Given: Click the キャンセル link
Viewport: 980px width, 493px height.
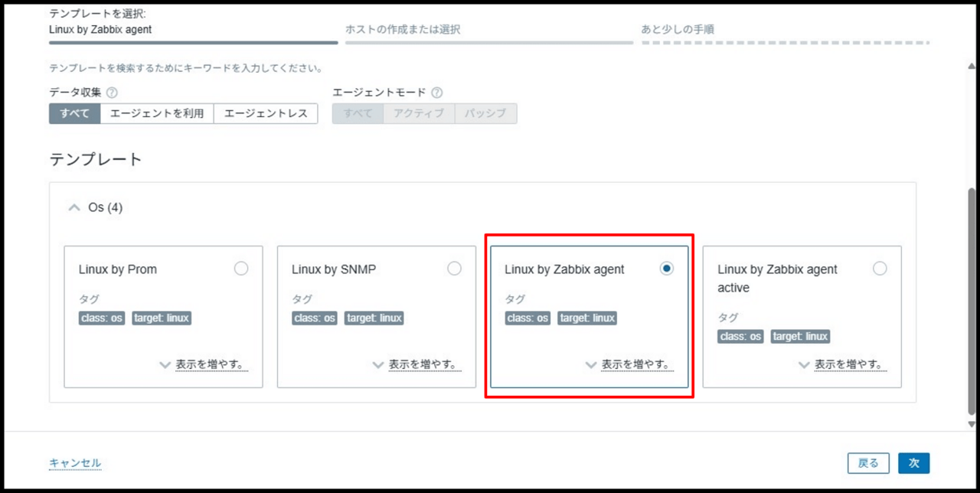Looking at the screenshot, I should pyautogui.click(x=75, y=463).
